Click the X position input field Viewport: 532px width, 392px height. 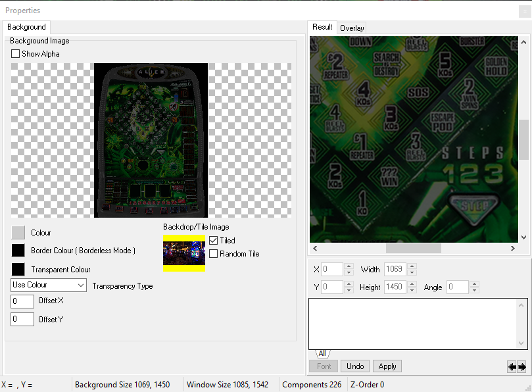(x=332, y=269)
